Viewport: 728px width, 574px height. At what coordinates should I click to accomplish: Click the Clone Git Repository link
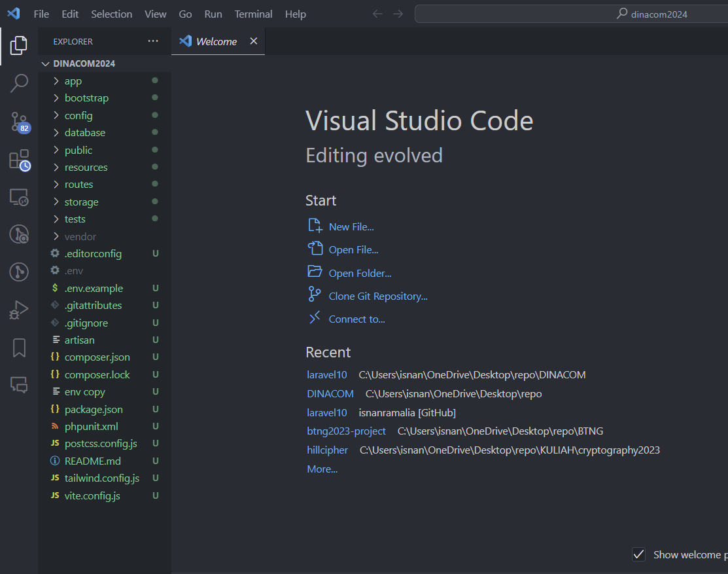click(378, 296)
